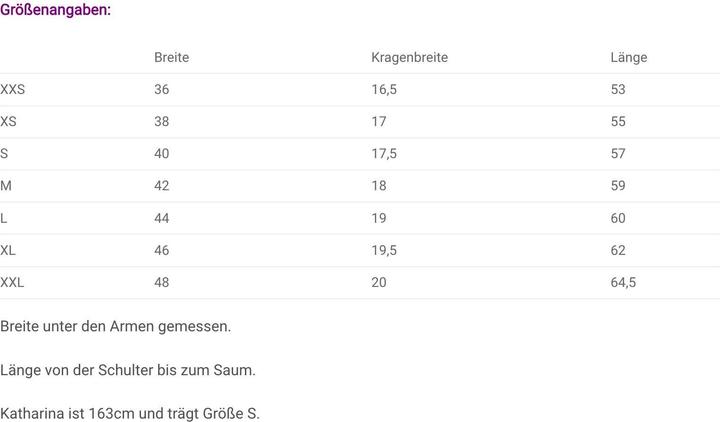Click the 19,5 Kragenbreite value for XL
Image resolution: width=720 pixels, height=422 pixels.
[384, 250]
